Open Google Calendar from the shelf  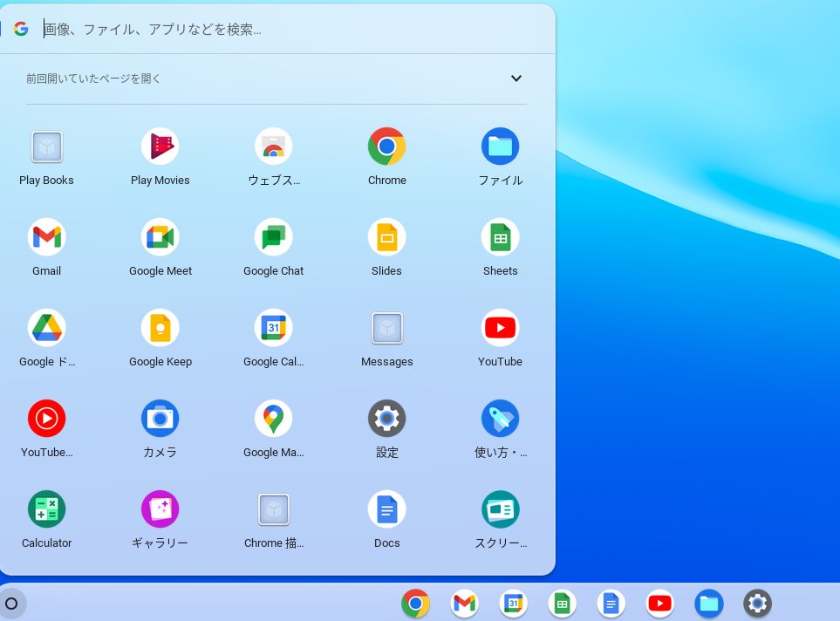click(x=513, y=604)
